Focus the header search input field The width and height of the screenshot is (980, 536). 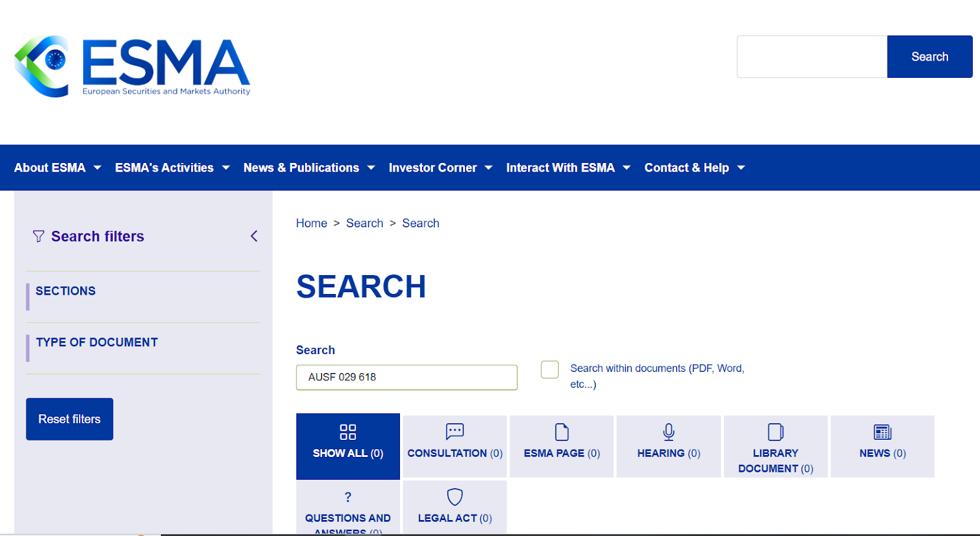[x=812, y=56]
